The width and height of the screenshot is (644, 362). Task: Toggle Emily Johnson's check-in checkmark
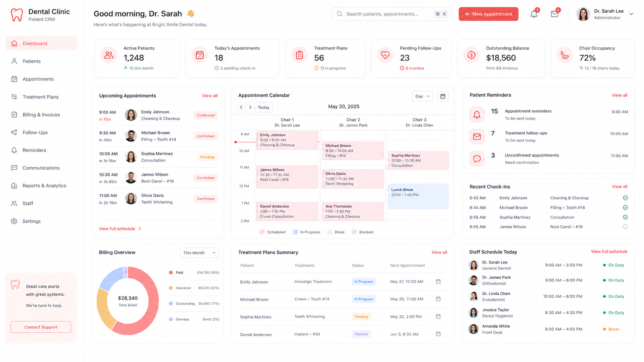(626, 198)
